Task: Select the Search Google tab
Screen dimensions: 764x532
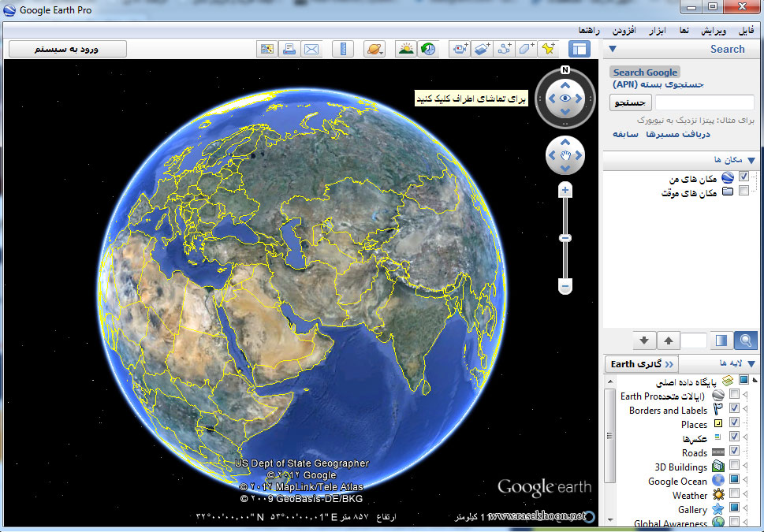Action: (x=645, y=72)
